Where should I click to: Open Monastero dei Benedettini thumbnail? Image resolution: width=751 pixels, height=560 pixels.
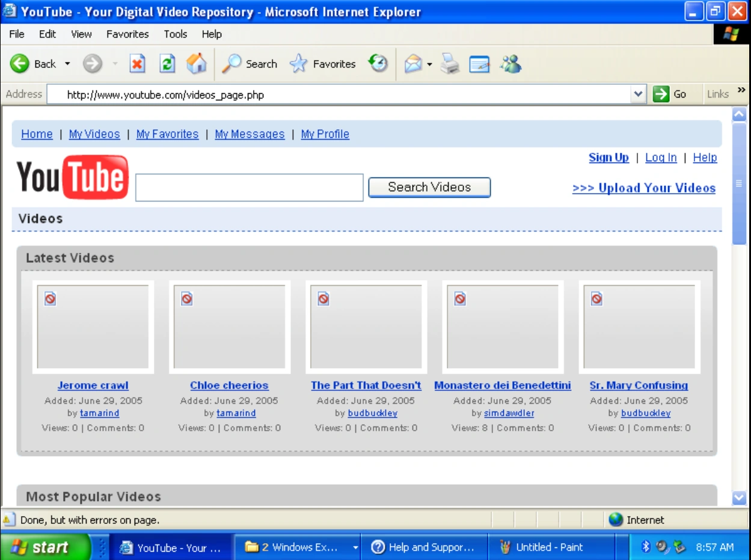(x=503, y=327)
